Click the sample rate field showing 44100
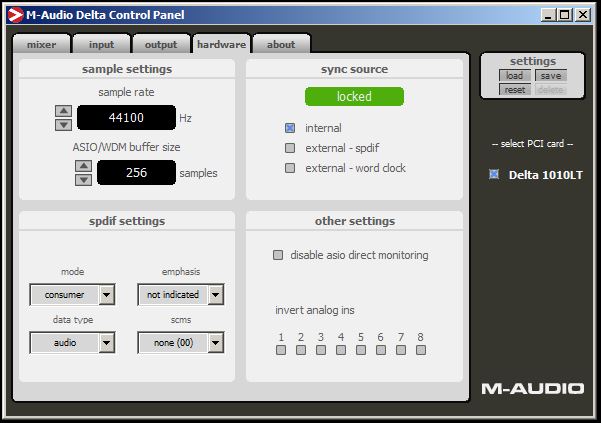Image resolution: width=601 pixels, height=423 pixels. point(126,118)
